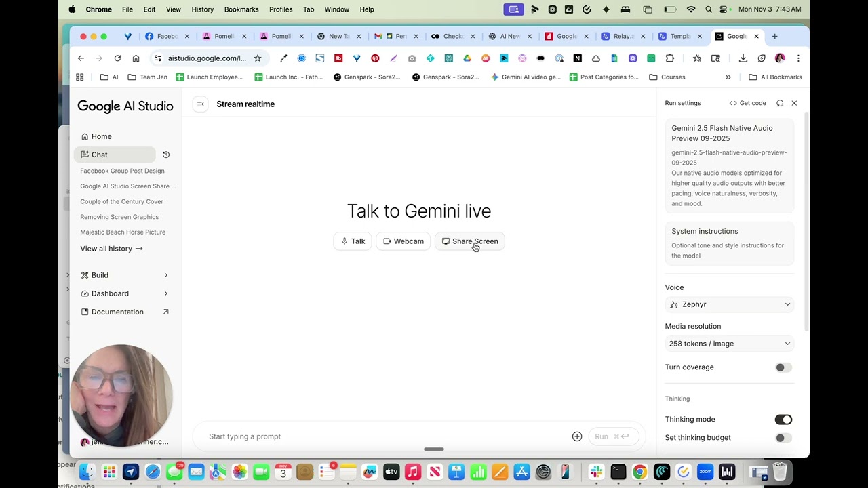The width and height of the screenshot is (868, 488).
Task: Open the Team Jen bookmarks folder
Action: pos(148,77)
